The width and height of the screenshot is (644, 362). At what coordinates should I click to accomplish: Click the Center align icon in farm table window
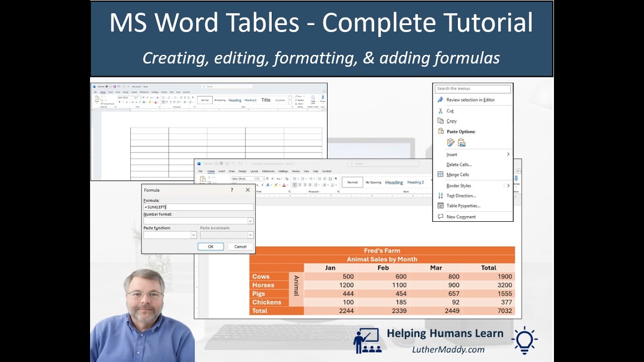tap(300, 185)
